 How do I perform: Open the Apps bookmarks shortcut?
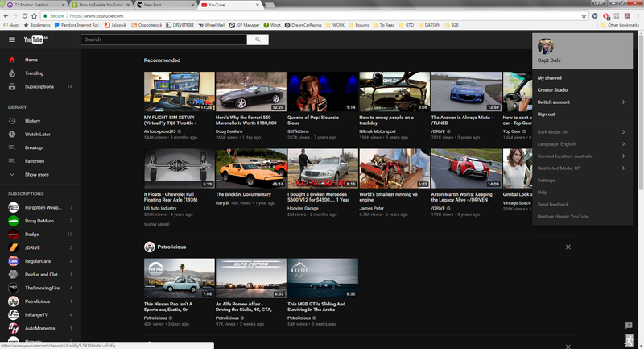tap(11, 25)
